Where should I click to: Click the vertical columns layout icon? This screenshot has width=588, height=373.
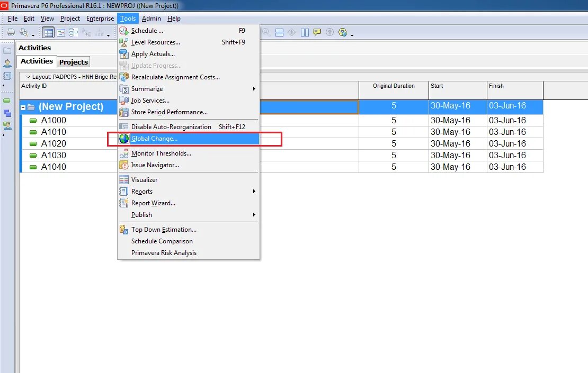click(305, 33)
